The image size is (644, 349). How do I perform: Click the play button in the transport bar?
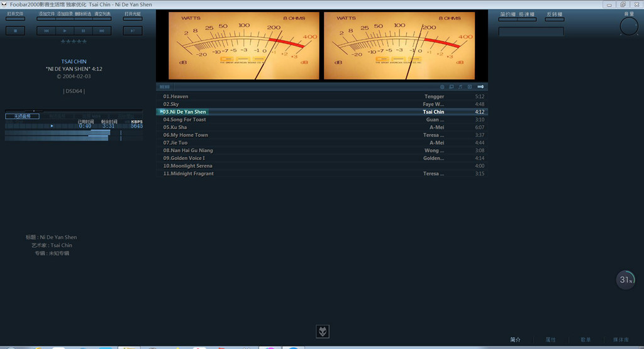[65, 31]
